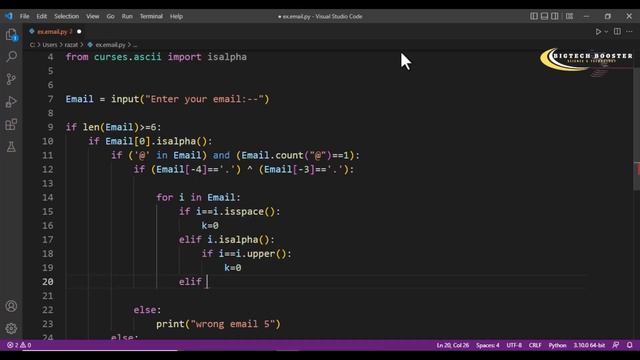Open the run button dropdown arrow
Viewport: 640px width, 360px height.
point(606,31)
